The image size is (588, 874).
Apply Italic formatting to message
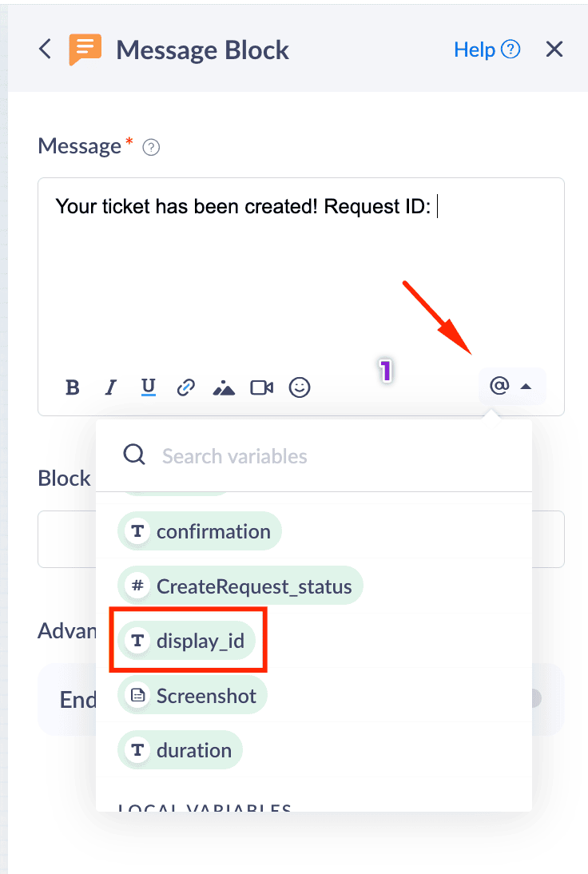[111, 387]
